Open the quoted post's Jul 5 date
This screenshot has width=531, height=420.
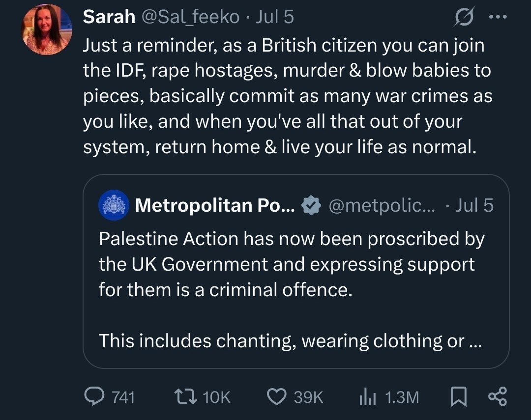coord(474,205)
